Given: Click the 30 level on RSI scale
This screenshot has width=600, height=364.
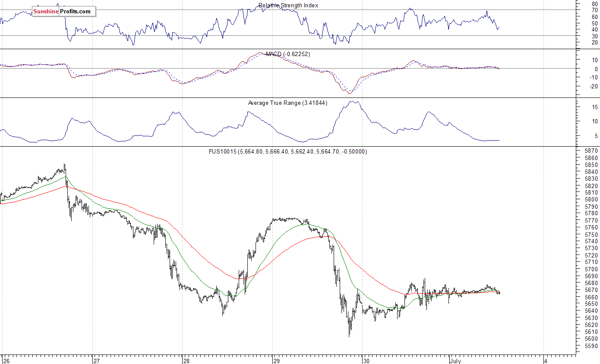Looking at the screenshot, I should 594,36.
